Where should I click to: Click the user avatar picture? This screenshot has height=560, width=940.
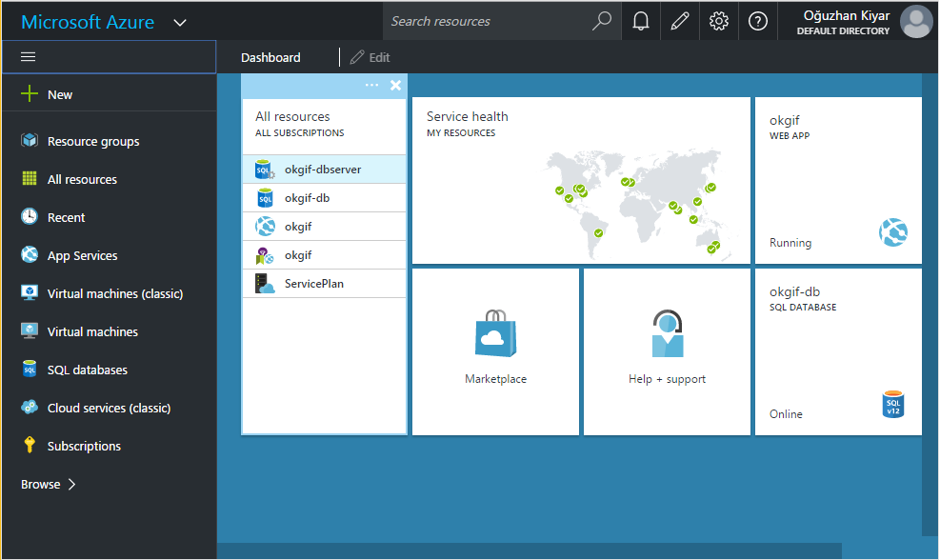pyautogui.click(x=916, y=22)
